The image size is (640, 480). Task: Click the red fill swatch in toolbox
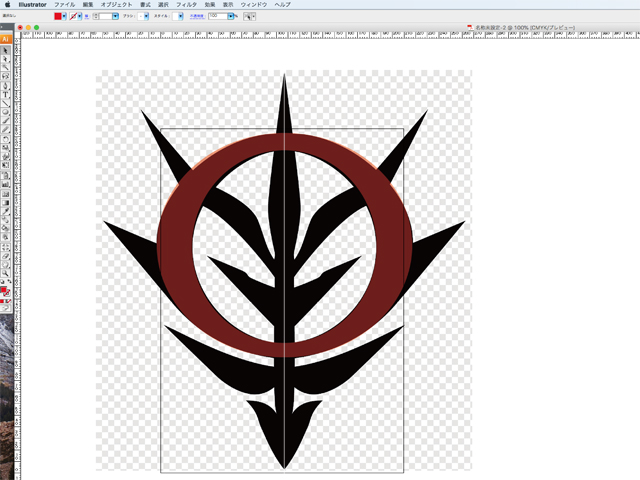pyautogui.click(x=4, y=290)
